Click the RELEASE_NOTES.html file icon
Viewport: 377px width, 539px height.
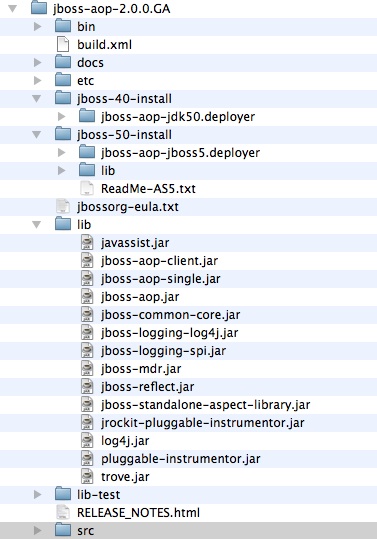click(63, 512)
